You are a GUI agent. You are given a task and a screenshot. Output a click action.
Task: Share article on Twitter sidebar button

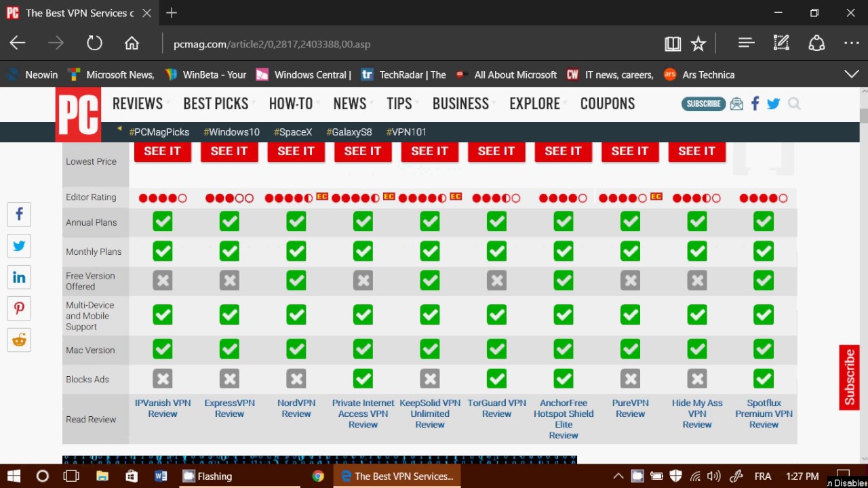click(19, 245)
